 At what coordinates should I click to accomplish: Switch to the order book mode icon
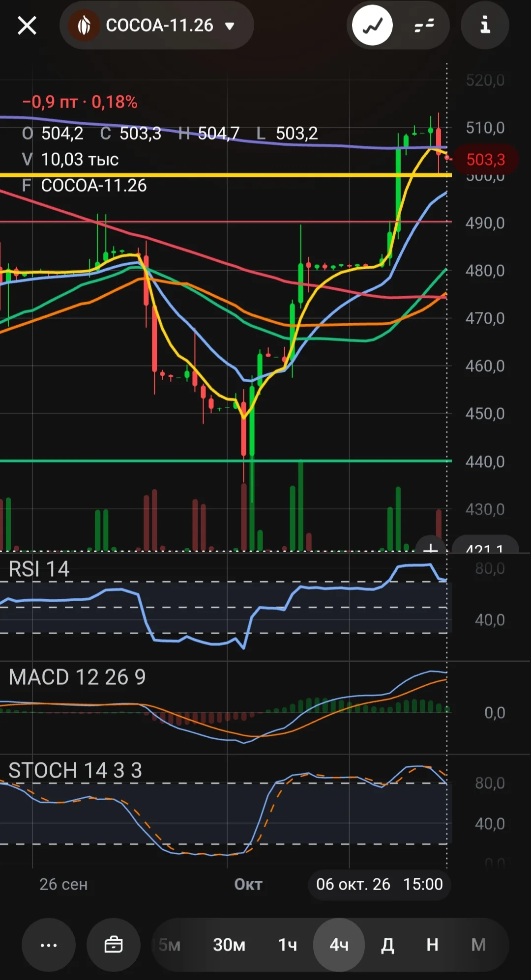[x=424, y=26]
